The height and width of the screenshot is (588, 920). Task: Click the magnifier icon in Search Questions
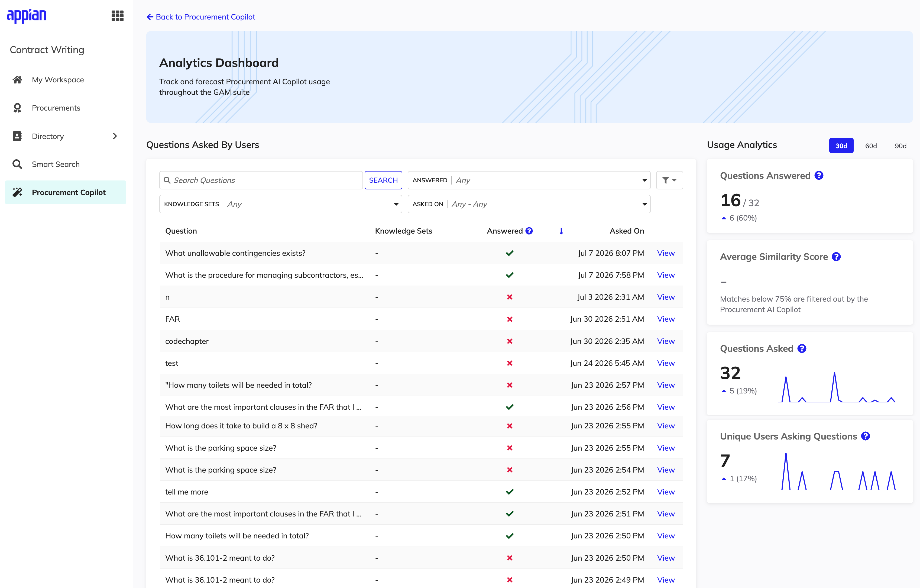coord(167,180)
